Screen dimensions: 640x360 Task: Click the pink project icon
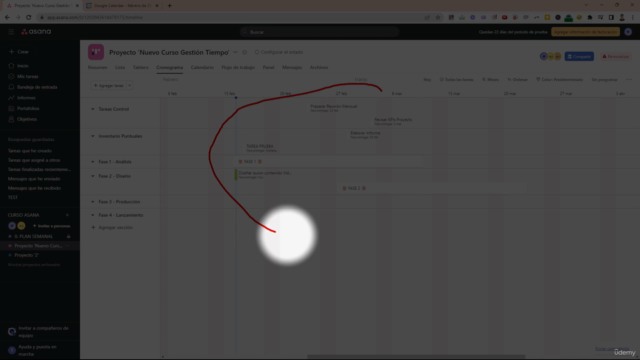pos(96,52)
